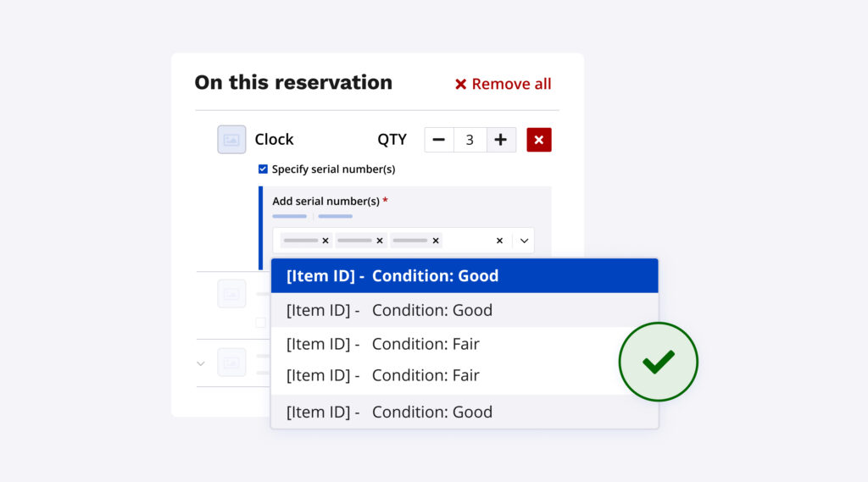Click the quantity field showing 3
The image size is (868, 482).
coord(470,140)
